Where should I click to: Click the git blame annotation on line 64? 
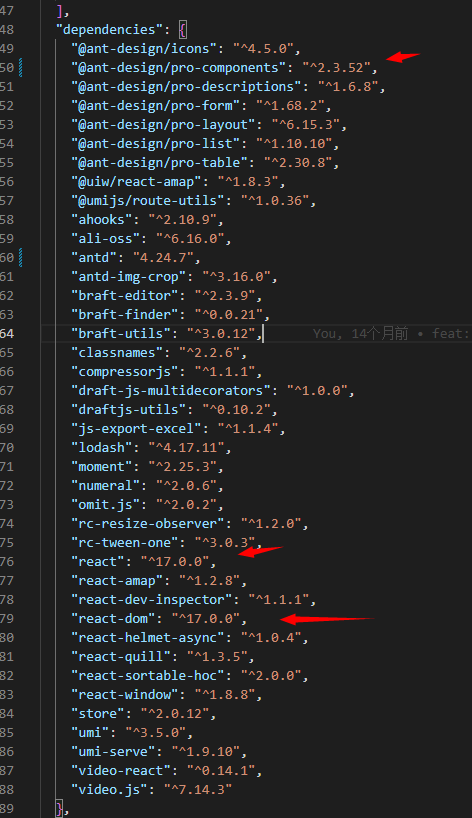(391, 333)
